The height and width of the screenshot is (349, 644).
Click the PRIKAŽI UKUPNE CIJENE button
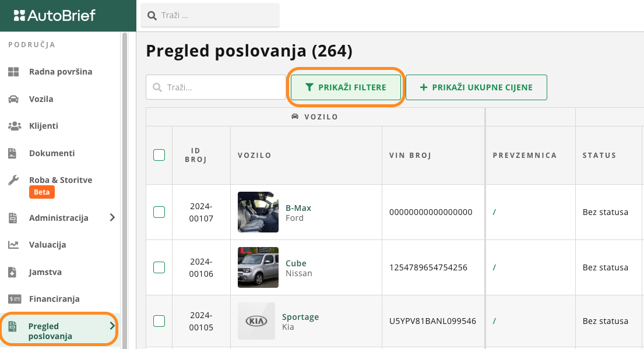[476, 87]
